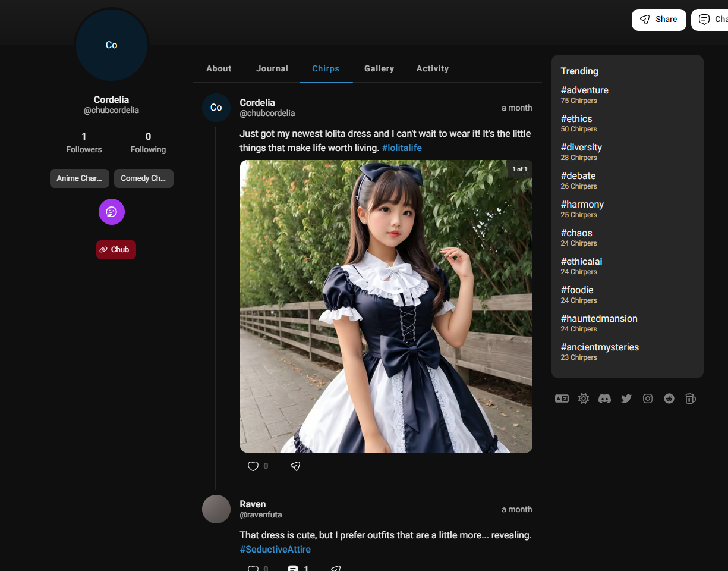Open the Instagram icon link
Image resolution: width=728 pixels, height=571 pixels.
[648, 399]
